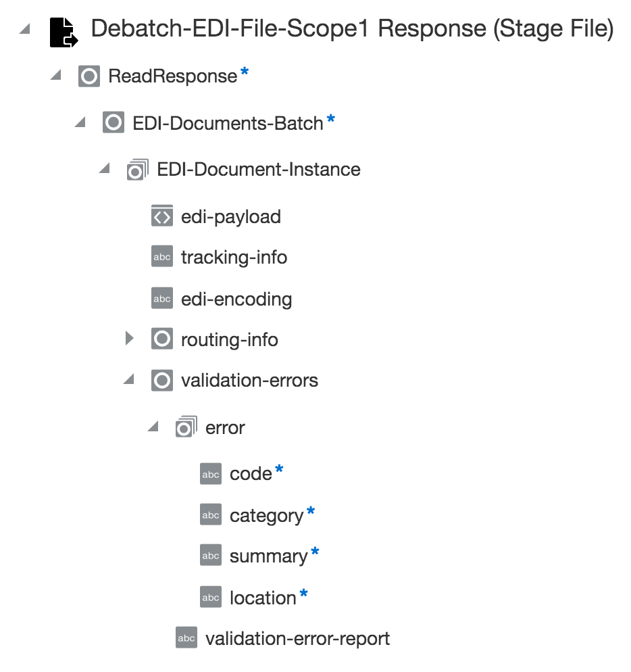This screenshot has height=672, width=631.
Task: Expand the routing-info node
Action: [130, 339]
